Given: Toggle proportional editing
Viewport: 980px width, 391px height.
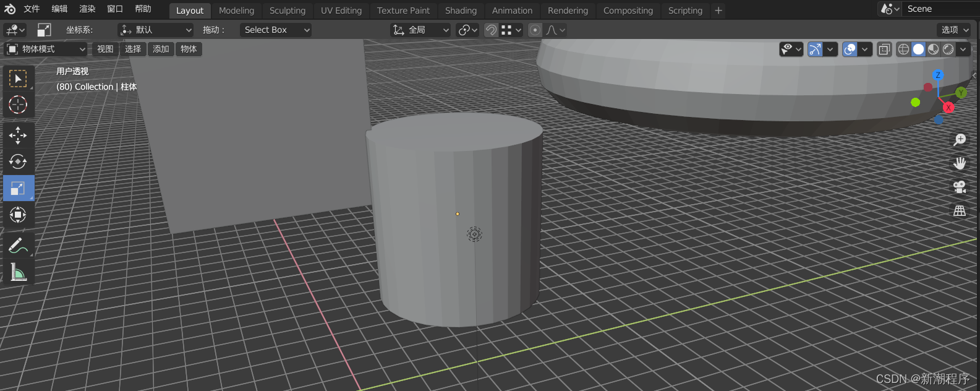Looking at the screenshot, I should pos(535,30).
